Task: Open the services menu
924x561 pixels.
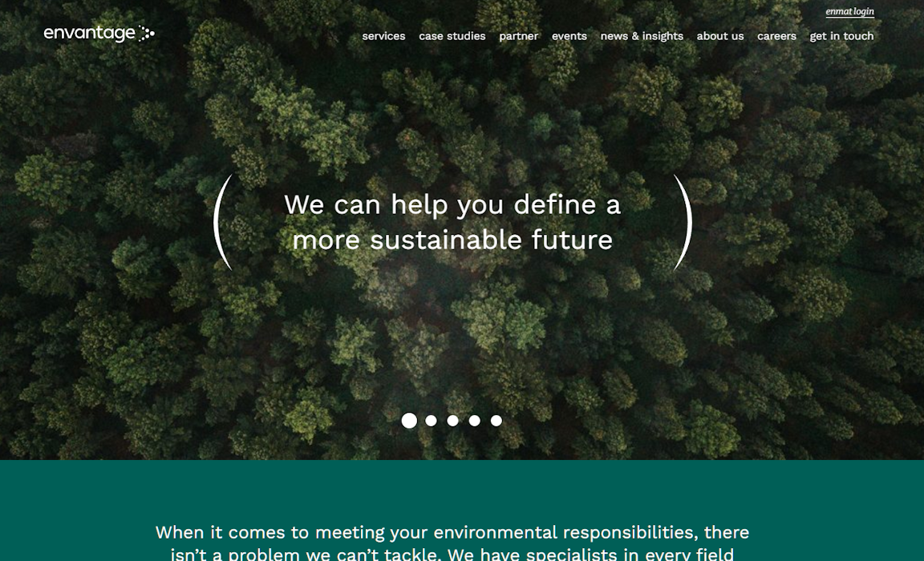Action: click(x=383, y=36)
